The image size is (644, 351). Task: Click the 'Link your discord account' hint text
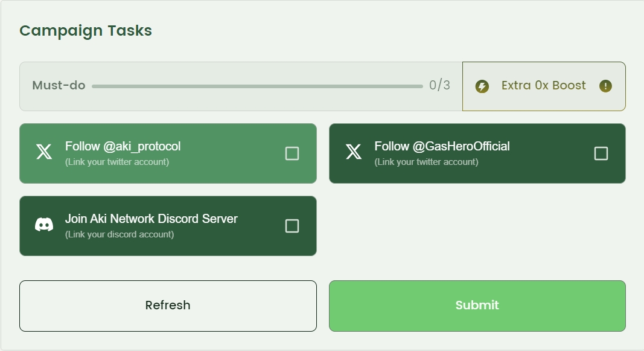[120, 234]
